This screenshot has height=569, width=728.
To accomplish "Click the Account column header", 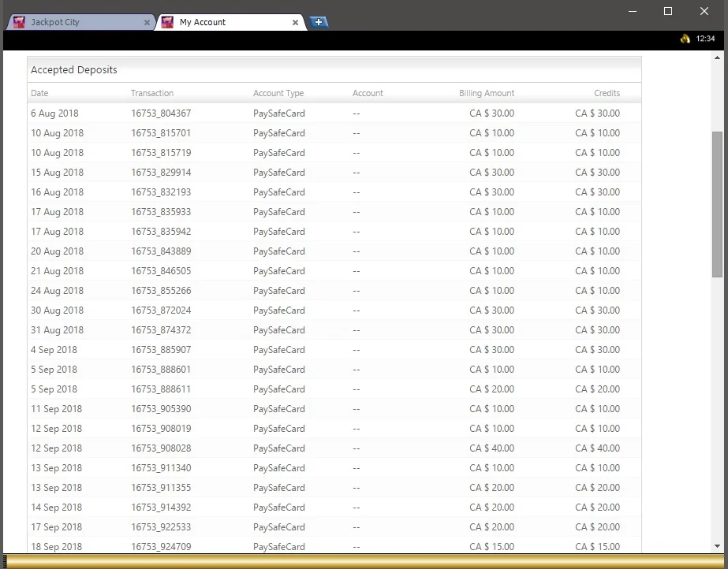I will (x=368, y=93).
